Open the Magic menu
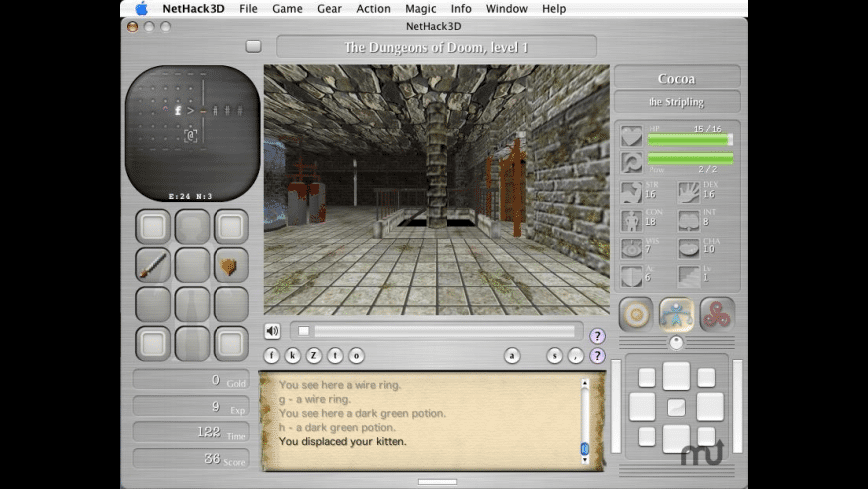 click(420, 8)
